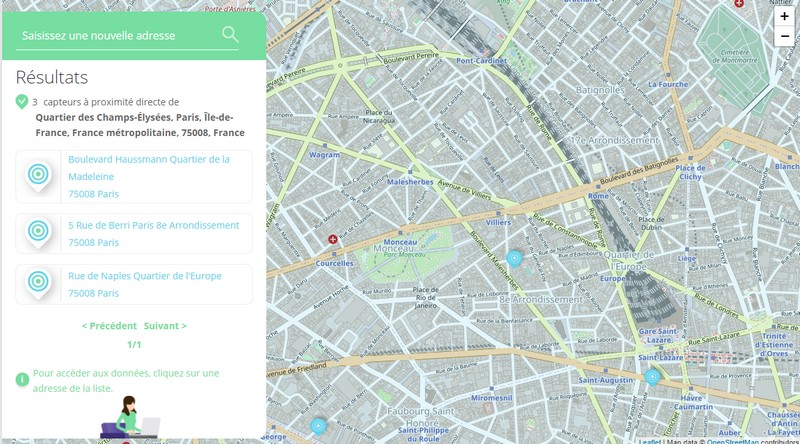Screen dimensions: 800x444
Task: Click the Rome station label
Action: (598, 195)
